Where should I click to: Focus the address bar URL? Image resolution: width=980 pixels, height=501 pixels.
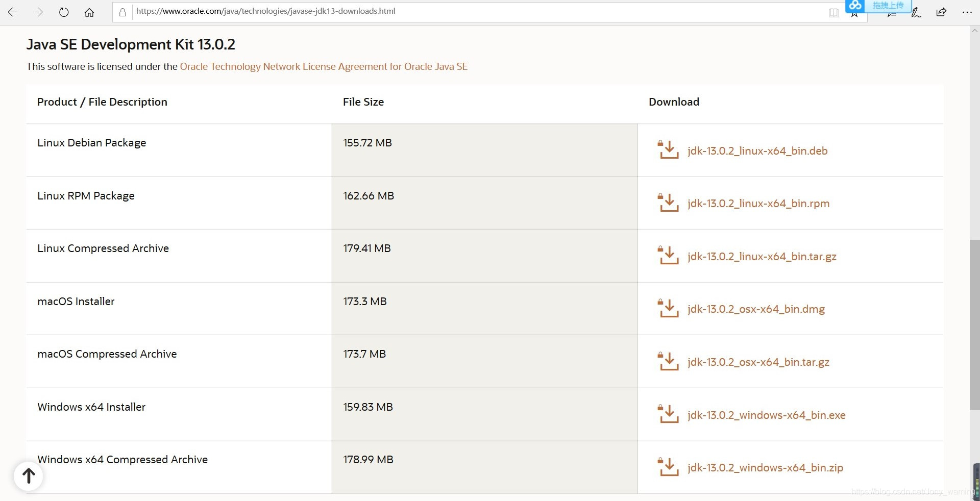coord(265,11)
